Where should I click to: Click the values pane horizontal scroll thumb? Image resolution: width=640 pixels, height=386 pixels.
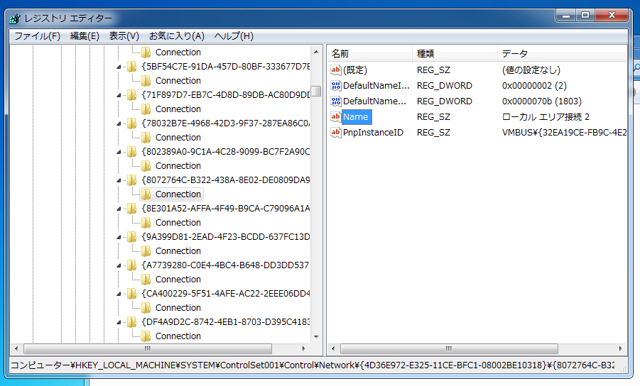449,348
